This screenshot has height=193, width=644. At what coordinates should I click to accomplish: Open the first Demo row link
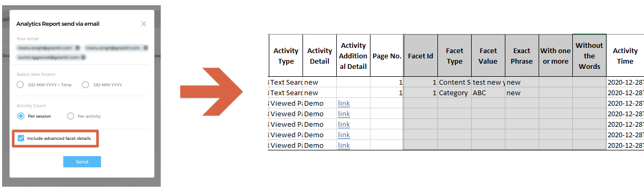click(x=344, y=103)
